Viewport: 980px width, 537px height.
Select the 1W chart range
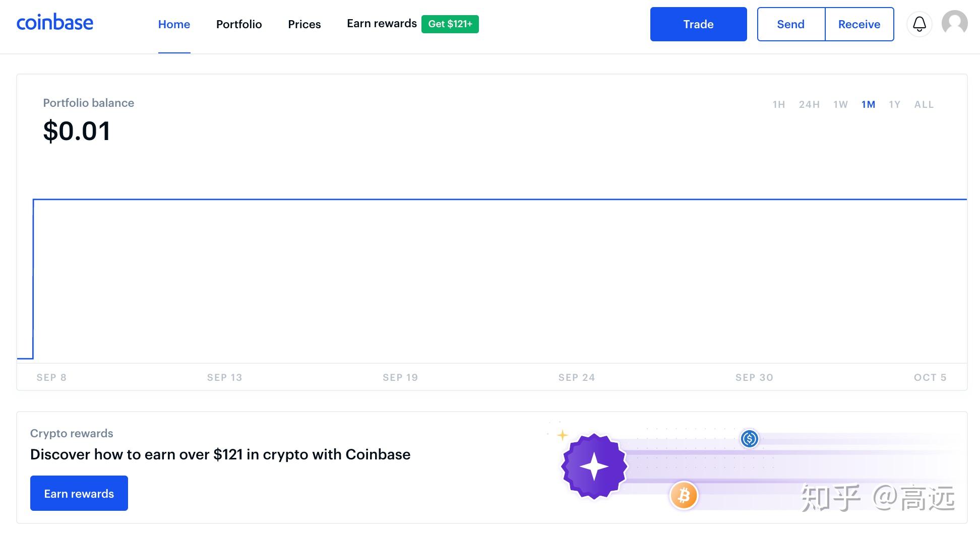[x=840, y=105]
